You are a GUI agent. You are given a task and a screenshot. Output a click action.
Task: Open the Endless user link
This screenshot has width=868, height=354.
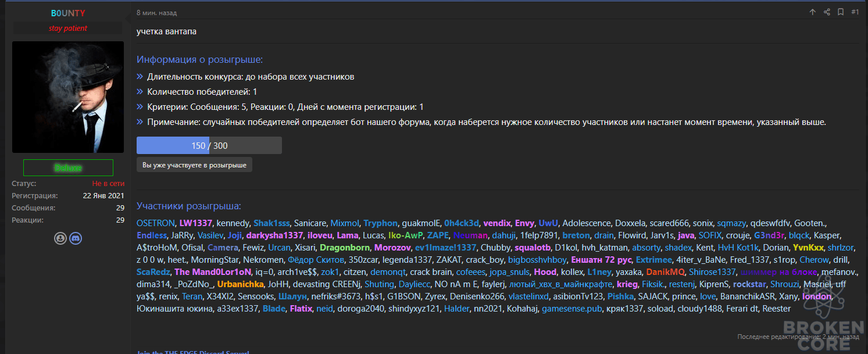[x=152, y=235]
